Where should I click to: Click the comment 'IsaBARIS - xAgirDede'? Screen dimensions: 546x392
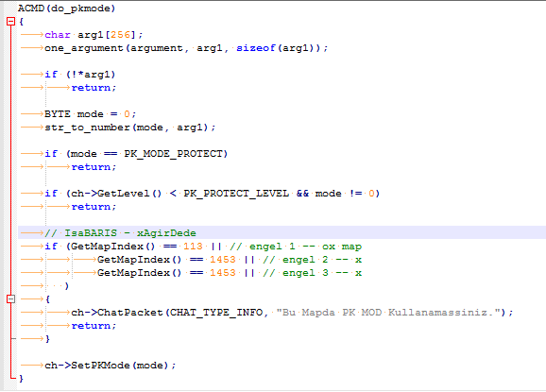[x=120, y=233]
